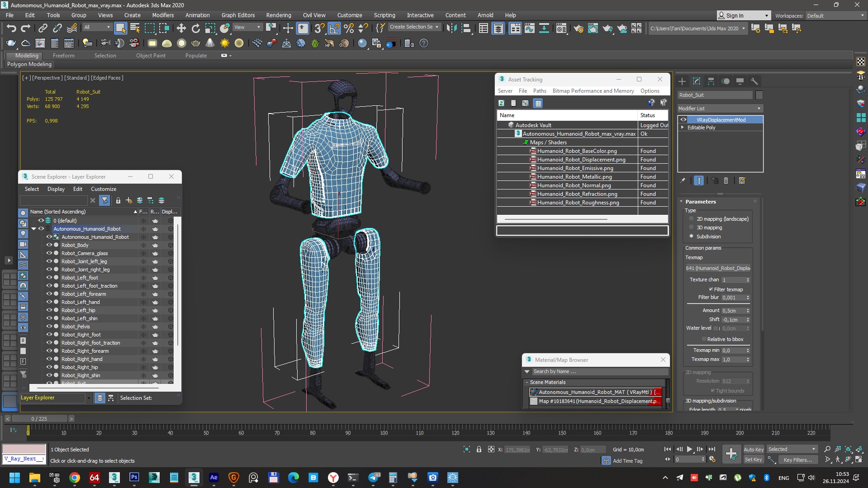This screenshot has width=868, height=488.
Task: Toggle the Relative to bbox checkbox
Action: [704, 339]
